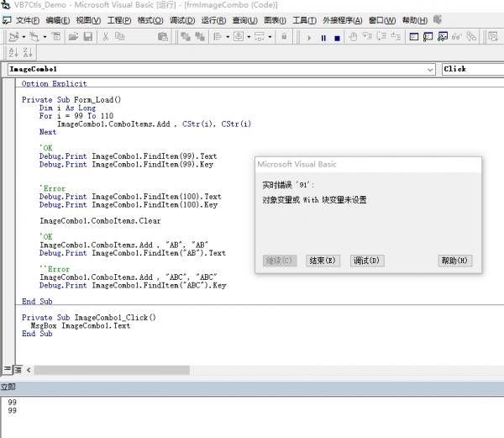Click the 'For i = 99 To 110' line
The width and height of the screenshot is (504, 438).
(x=76, y=116)
